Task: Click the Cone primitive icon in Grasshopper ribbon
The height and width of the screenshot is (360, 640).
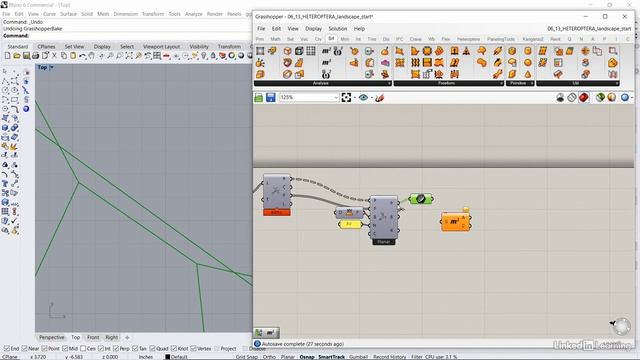Action: pyautogui.click(x=528, y=74)
